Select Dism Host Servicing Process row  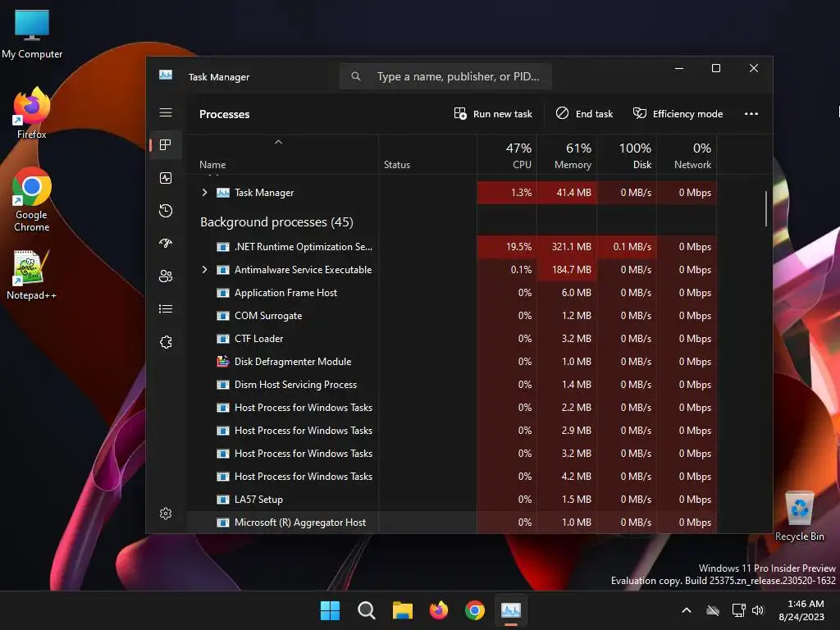(x=451, y=385)
